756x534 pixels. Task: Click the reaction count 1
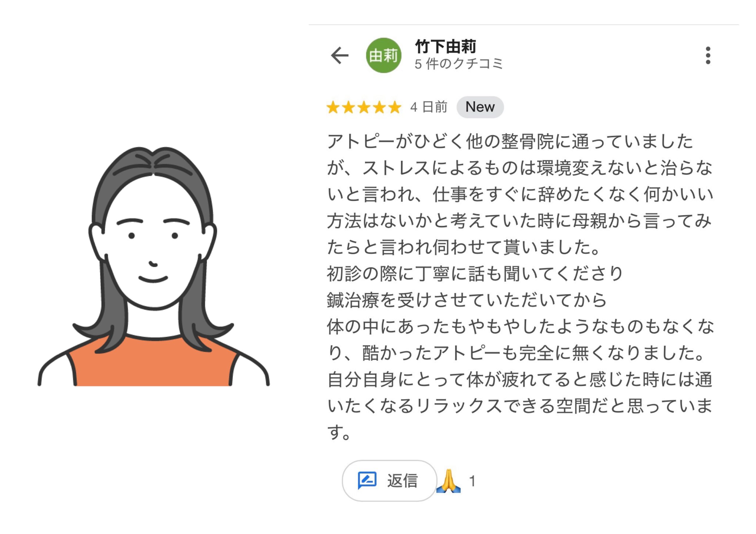pos(472,481)
